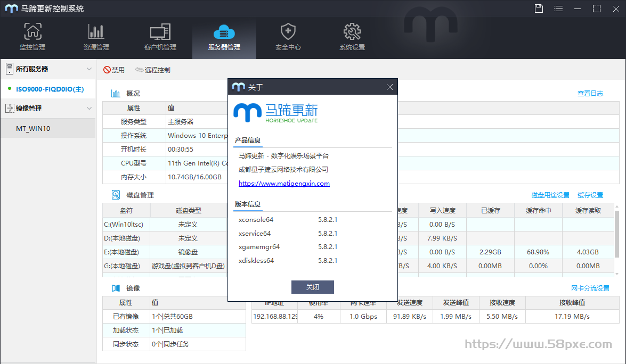626x364 pixels.
Task: Click the 同步状态 row in 镜像 table
Action: pos(174,344)
